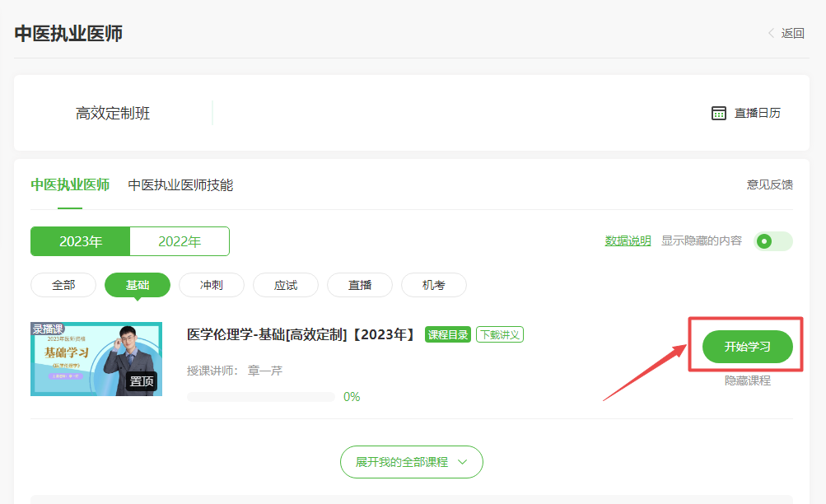This screenshot has width=826, height=504.
Task: Click the back arrow next to 返回
Action: pyautogui.click(x=772, y=33)
